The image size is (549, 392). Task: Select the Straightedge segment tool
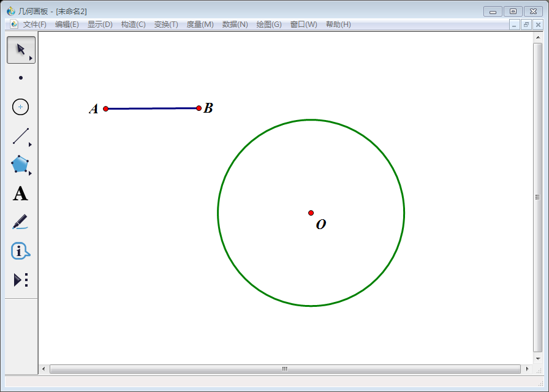(21, 136)
